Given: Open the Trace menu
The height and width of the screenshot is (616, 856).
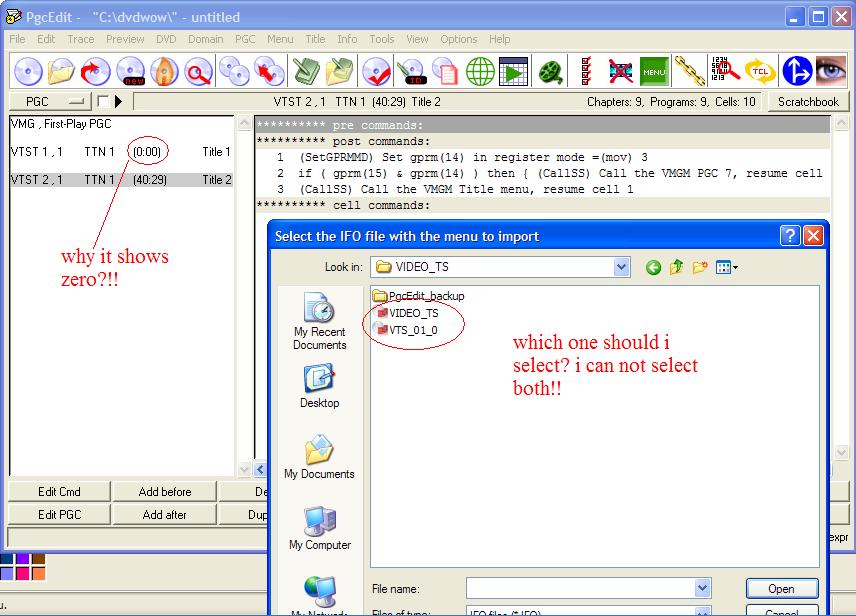Looking at the screenshot, I should coord(81,39).
